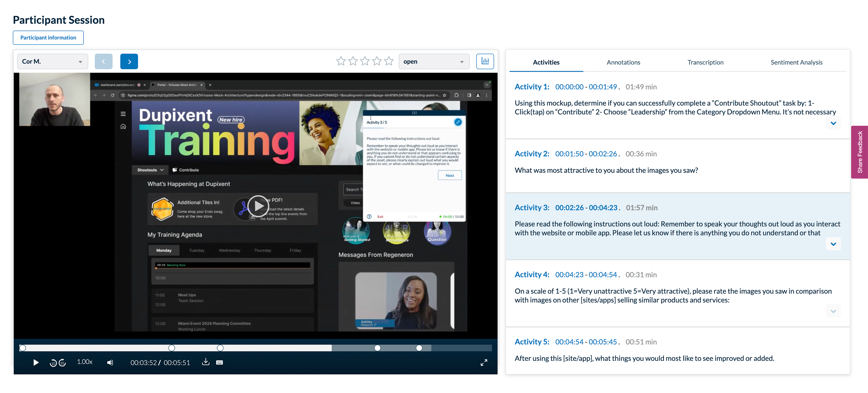This screenshot has height=393, width=868.
Task: Select the Activity 5 heading
Action: 532,342
